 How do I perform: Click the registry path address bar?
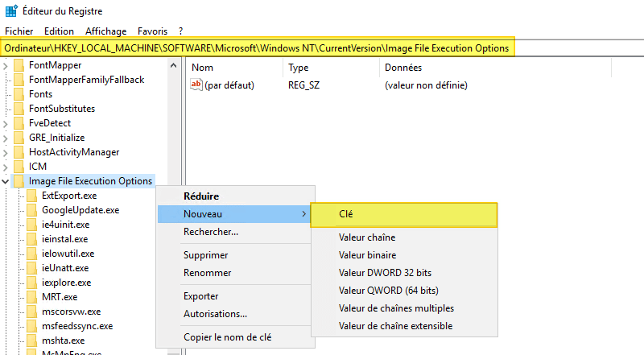point(258,48)
